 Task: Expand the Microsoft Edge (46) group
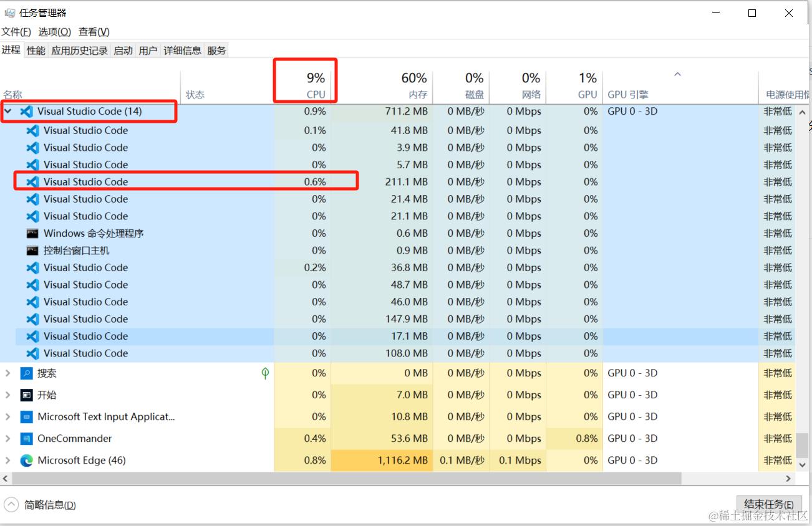click(8, 461)
